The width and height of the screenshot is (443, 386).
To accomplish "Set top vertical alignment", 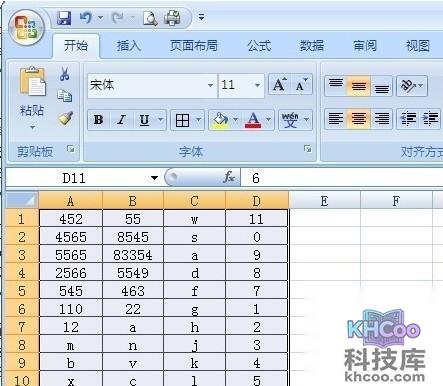I will (336, 85).
